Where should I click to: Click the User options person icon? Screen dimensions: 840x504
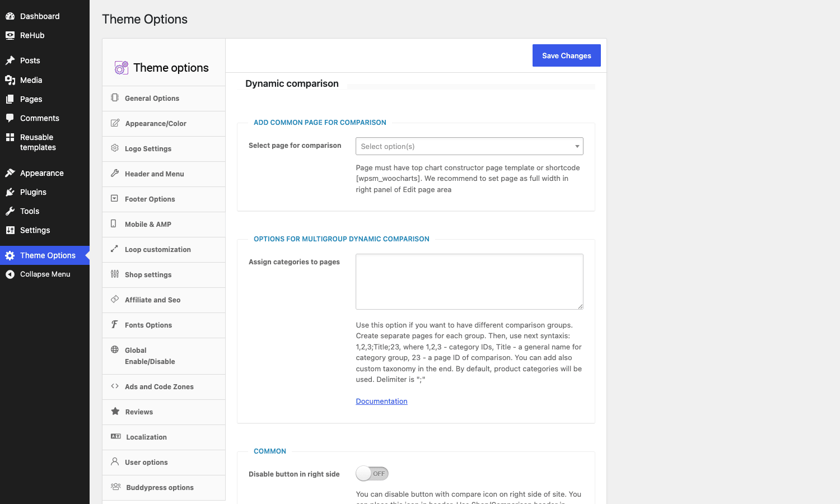tap(115, 461)
